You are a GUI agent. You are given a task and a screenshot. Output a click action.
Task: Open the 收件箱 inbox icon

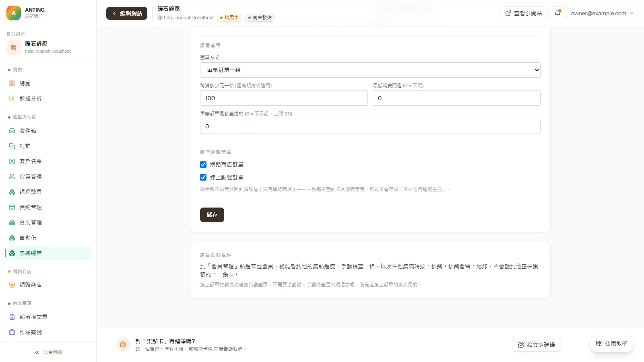point(12,131)
